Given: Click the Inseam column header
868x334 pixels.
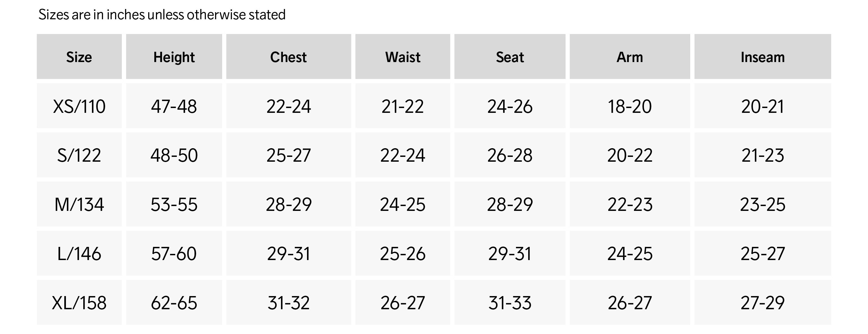Looking at the screenshot, I should tap(763, 57).
